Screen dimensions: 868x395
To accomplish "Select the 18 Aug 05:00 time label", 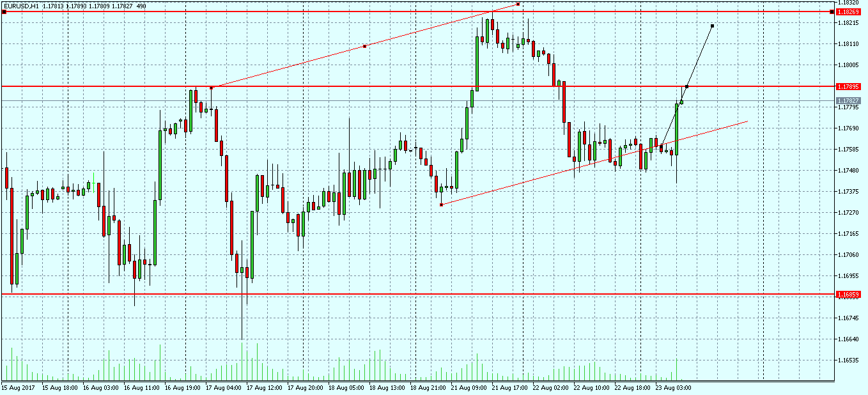I will point(346,387).
